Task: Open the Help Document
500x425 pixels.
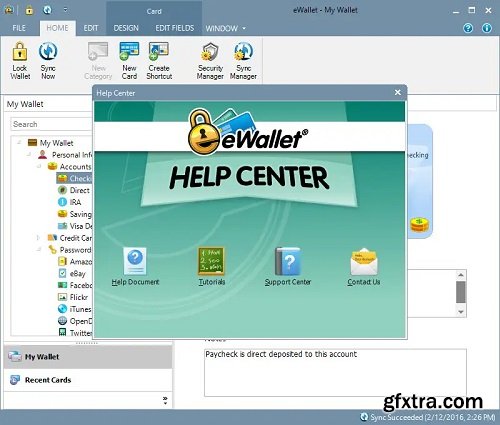Action: click(135, 267)
